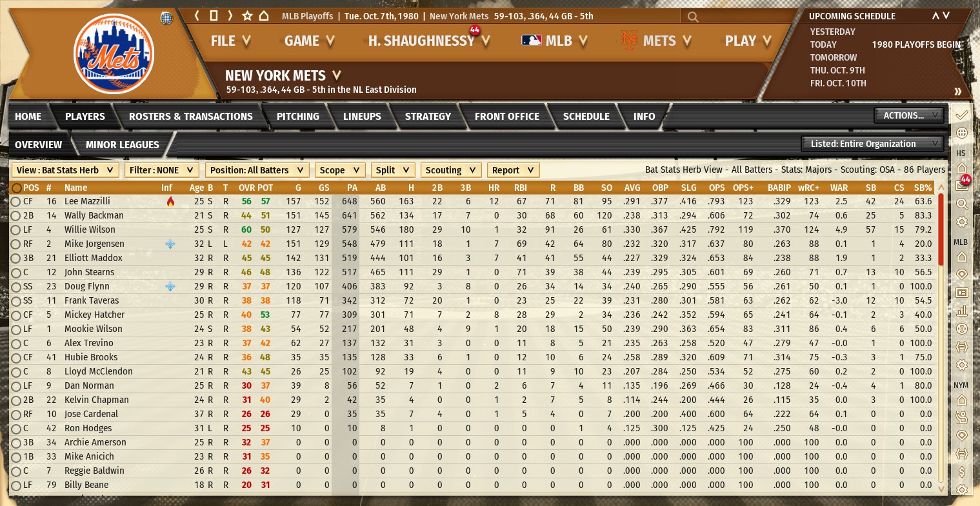The height and width of the screenshot is (506, 980).
Task: Select the radio button for Billy Beane
Action: [15, 485]
